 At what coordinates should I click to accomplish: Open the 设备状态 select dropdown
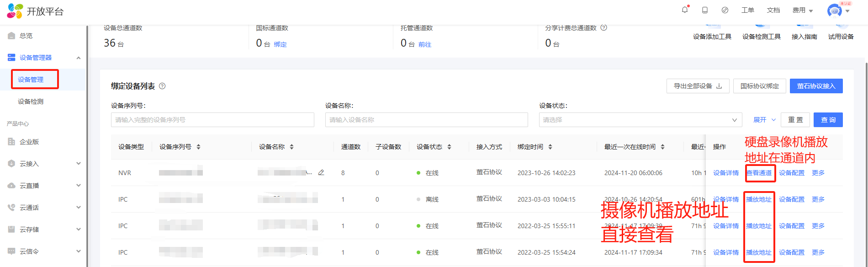(640, 120)
